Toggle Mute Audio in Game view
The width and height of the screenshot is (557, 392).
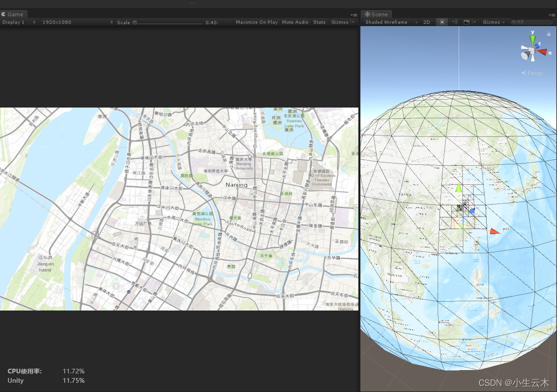click(x=295, y=22)
